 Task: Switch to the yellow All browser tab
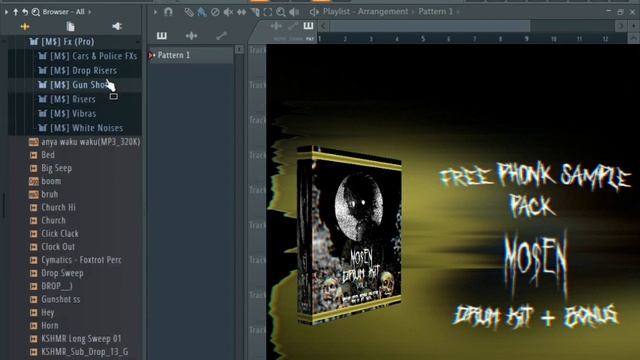(25, 27)
